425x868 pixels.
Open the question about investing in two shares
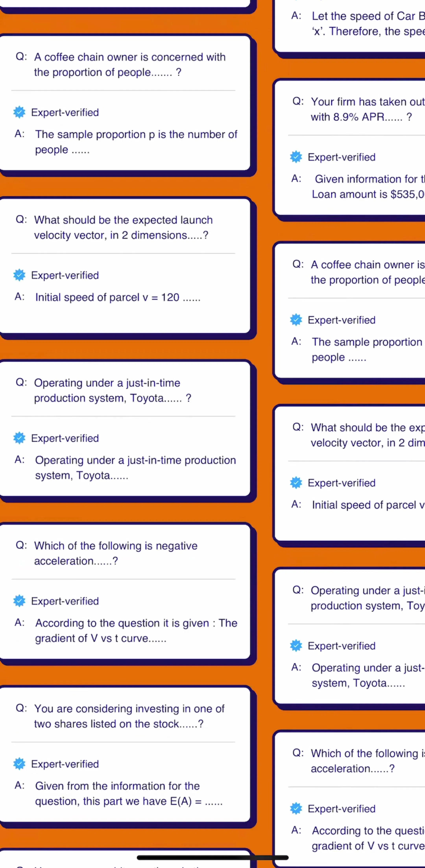pyautogui.click(x=129, y=716)
